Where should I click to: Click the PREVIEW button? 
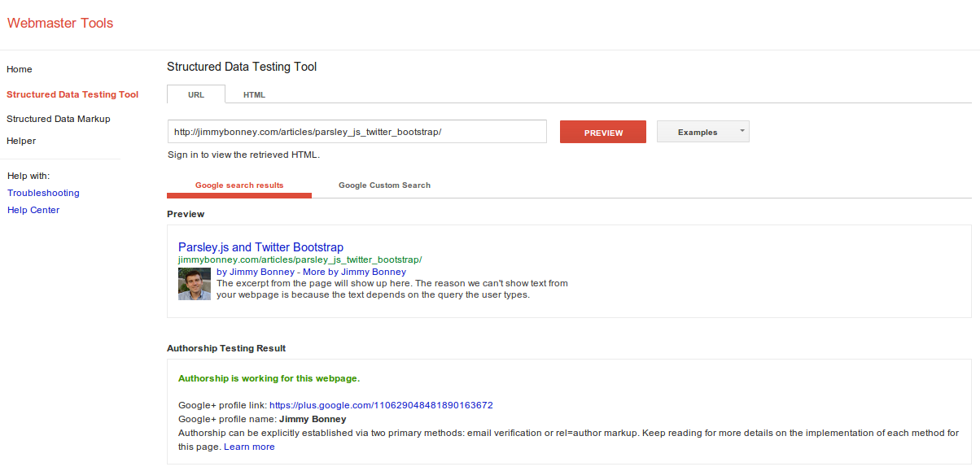tap(602, 131)
